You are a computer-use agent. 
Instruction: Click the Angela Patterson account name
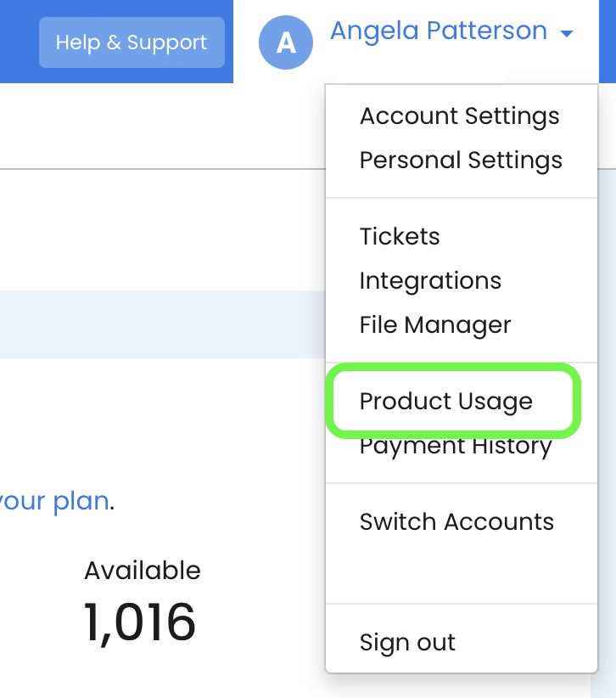point(439,31)
